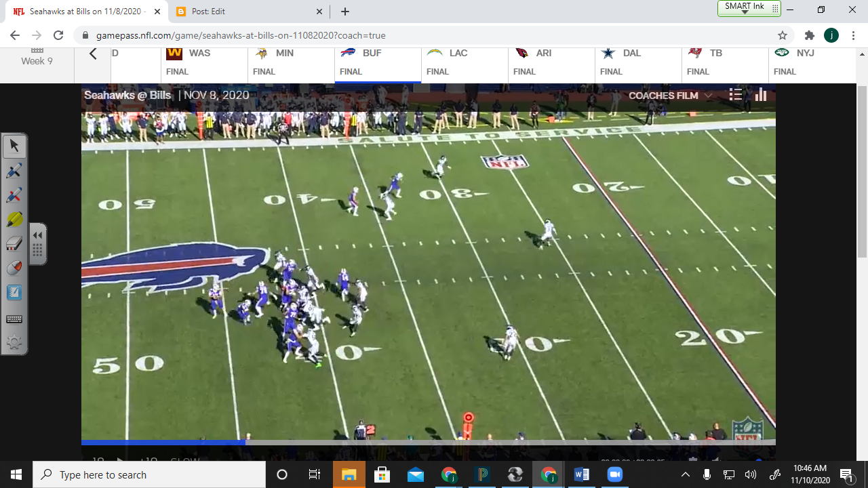Open Zoom from the taskbar
This screenshot has width=868, height=488.
[614, 474]
